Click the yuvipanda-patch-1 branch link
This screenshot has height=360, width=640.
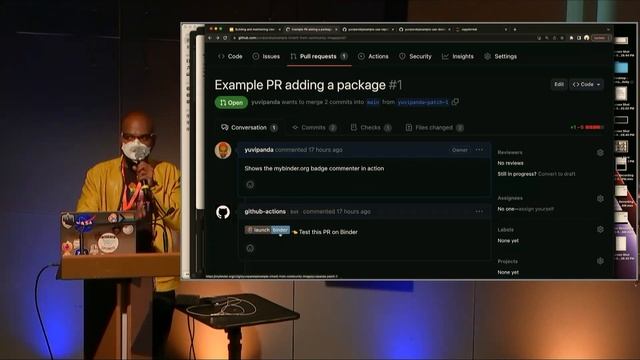tap(423, 102)
